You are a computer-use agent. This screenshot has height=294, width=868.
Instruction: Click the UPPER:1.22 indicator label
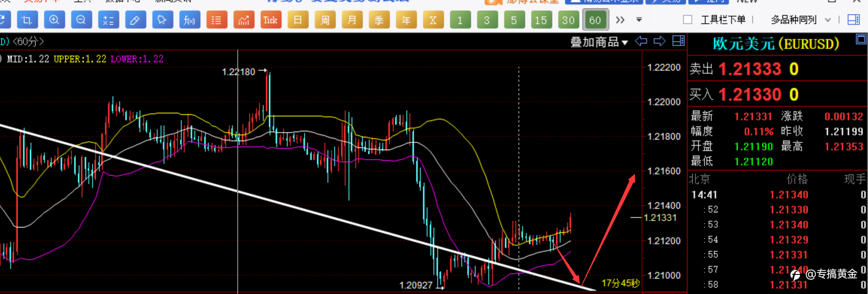tap(80, 59)
